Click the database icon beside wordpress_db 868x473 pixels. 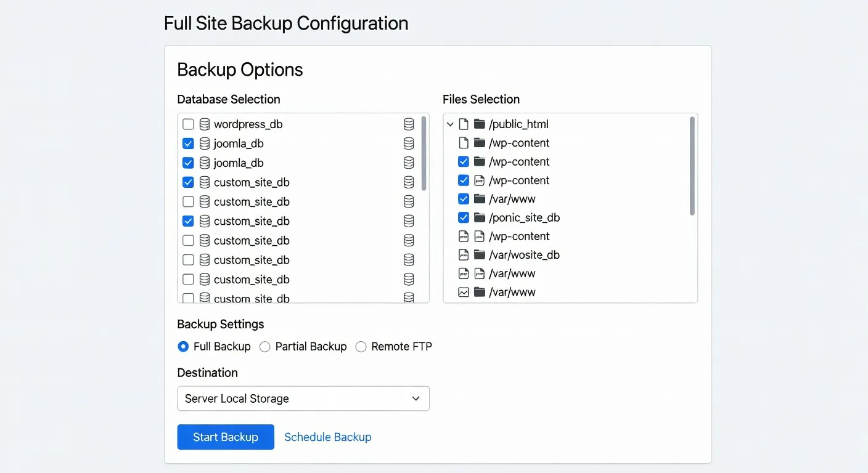click(203, 124)
